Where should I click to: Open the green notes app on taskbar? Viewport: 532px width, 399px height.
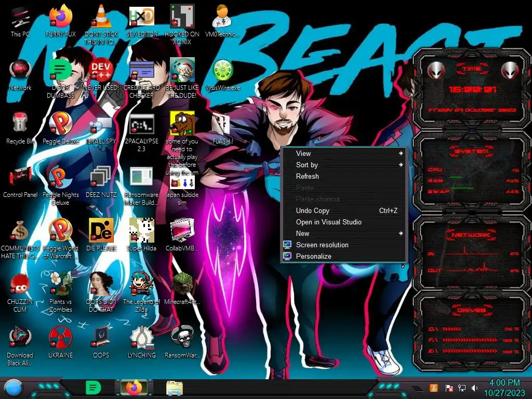tap(94, 388)
